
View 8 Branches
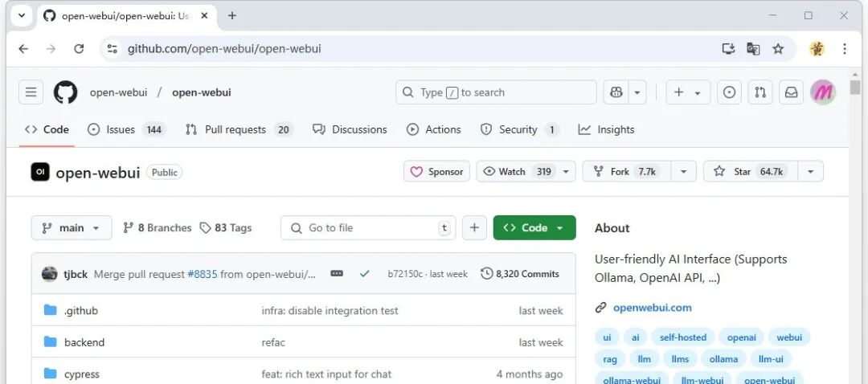158,228
